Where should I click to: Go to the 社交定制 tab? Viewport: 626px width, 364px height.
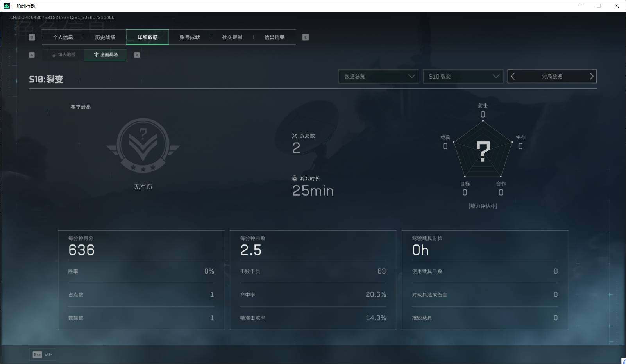(232, 37)
